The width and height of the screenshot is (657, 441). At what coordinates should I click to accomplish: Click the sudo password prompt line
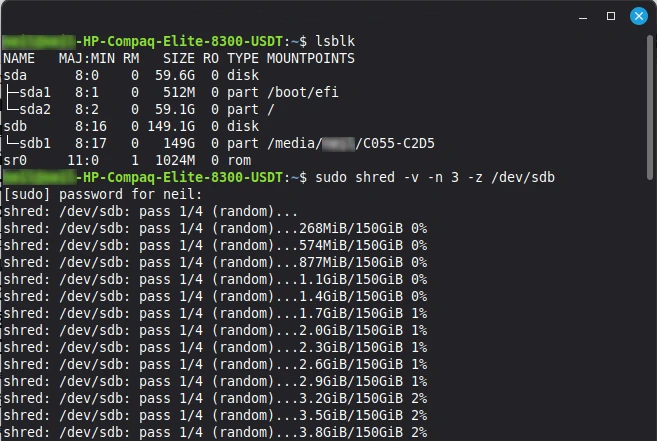point(103,195)
